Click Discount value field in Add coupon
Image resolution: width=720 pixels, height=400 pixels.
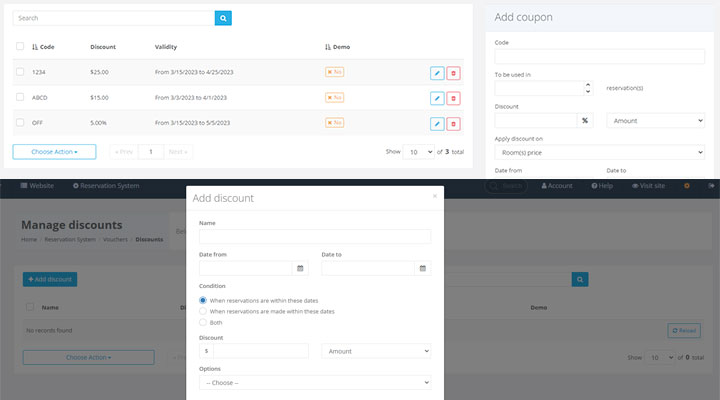coord(536,120)
